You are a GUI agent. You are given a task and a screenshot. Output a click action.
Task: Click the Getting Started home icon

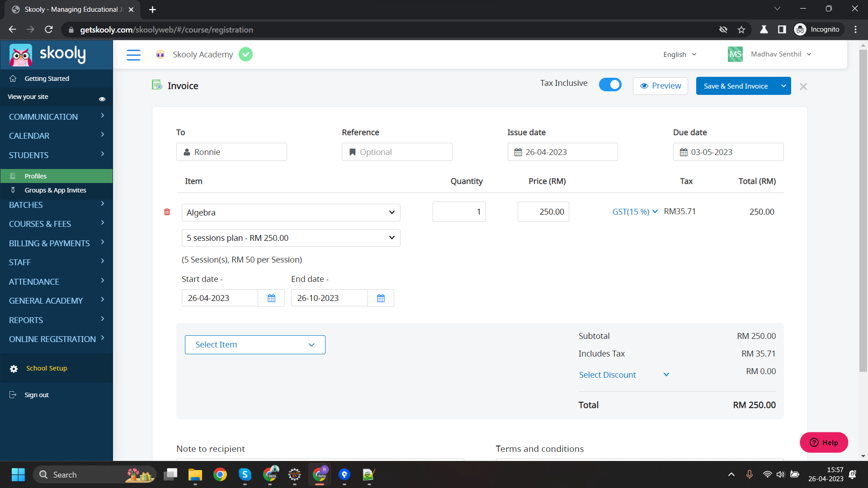(x=13, y=79)
